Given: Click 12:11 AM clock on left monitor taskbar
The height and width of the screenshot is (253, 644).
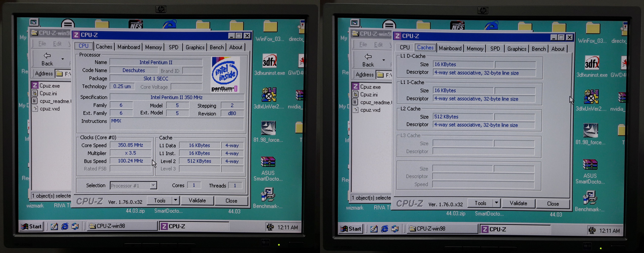Looking at the screenshot, I should click(x=288, y=227).
